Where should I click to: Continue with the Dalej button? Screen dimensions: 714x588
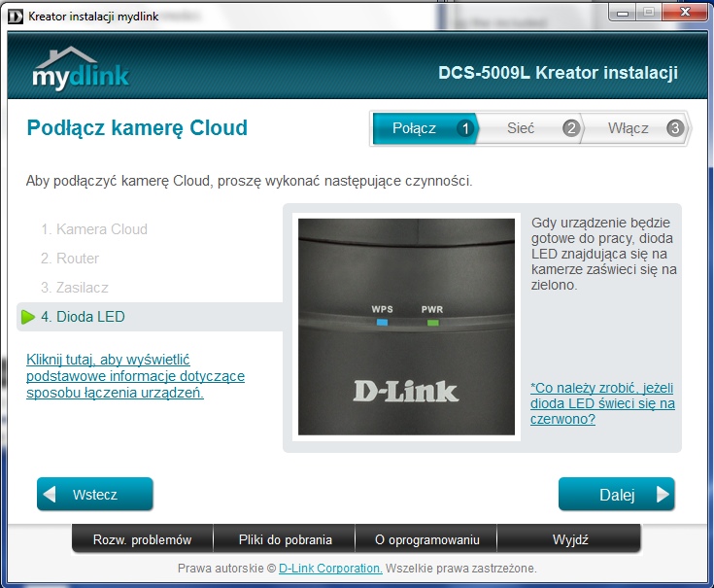617,494
